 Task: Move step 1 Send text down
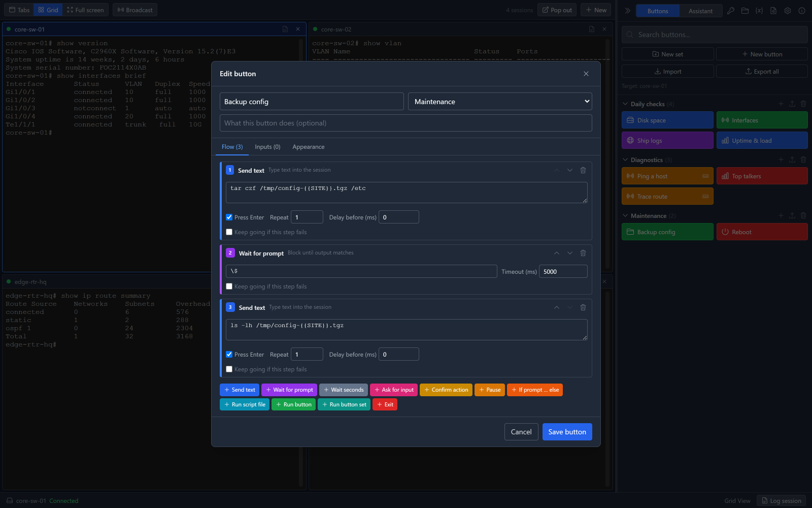click(570, 170)
